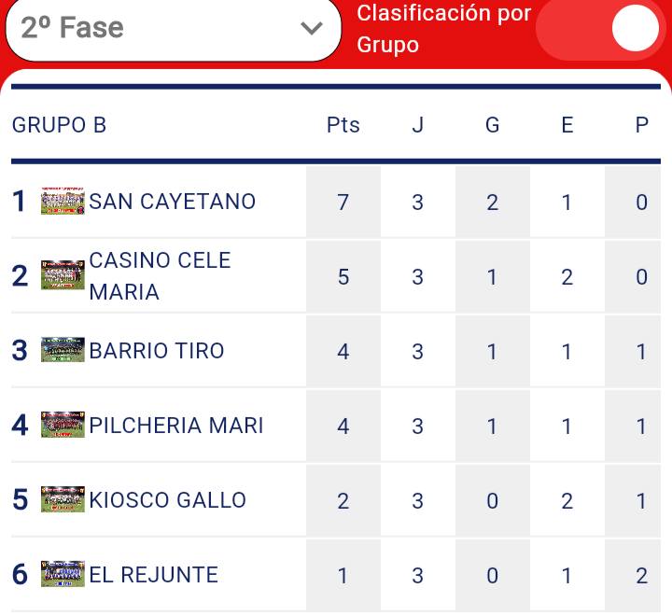Select the CASINO CELE MARIA team name
The width and height of the screenshot is (672, 616).
point(160,276)
